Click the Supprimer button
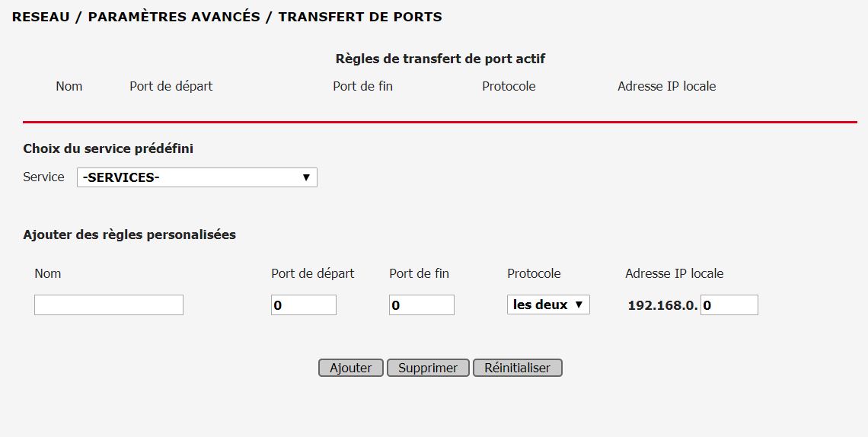 point(428,368)
